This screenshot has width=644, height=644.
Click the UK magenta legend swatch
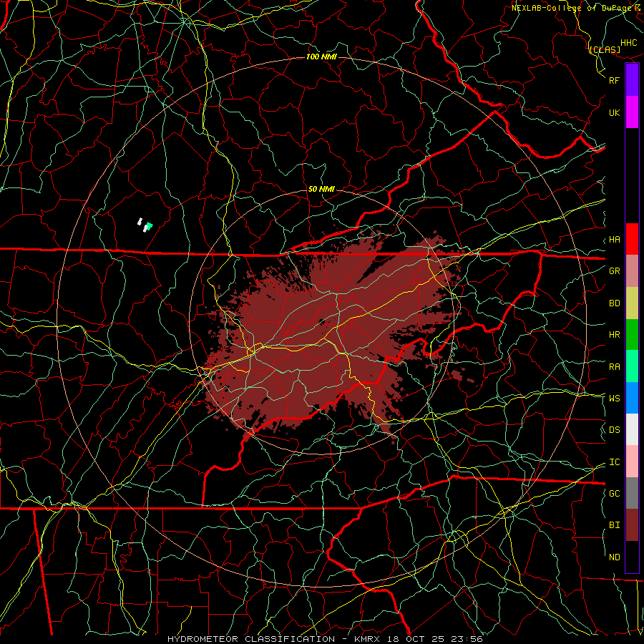(632, 112)
